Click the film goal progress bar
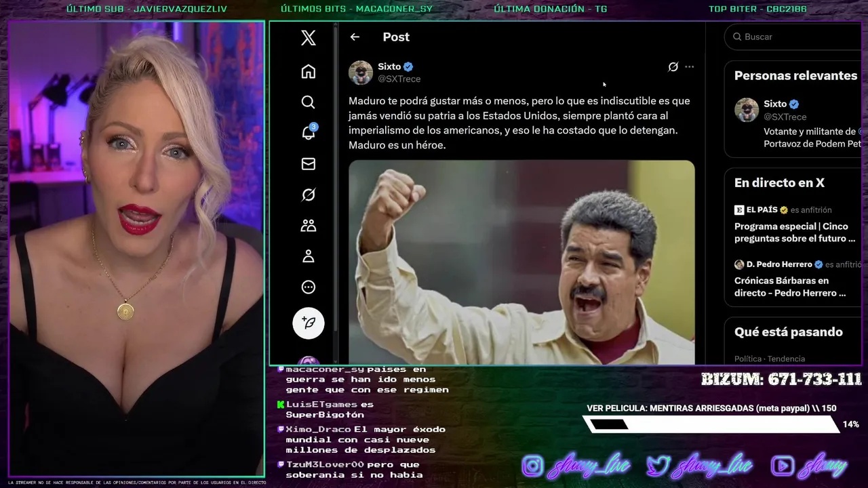Screen dimensions: 868x488 click(711, 424)
